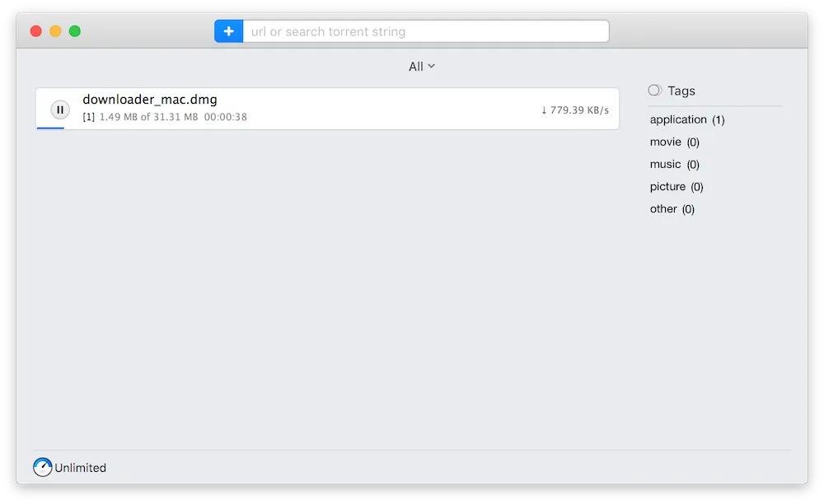Screen dimensions: 824x504
Task: Click the 1.49 MB of 31.31 MB size text
Action: 148,117
